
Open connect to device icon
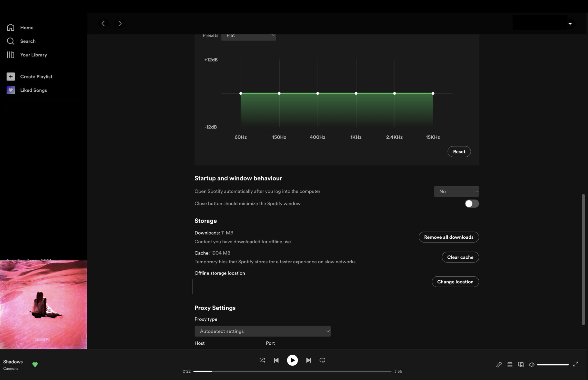point(521,364)
